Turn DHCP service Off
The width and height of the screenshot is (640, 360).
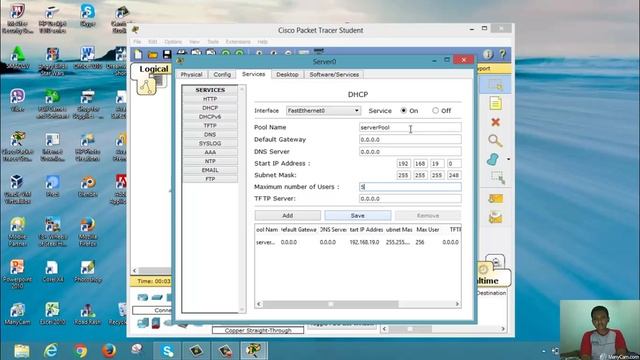[436, 111]
